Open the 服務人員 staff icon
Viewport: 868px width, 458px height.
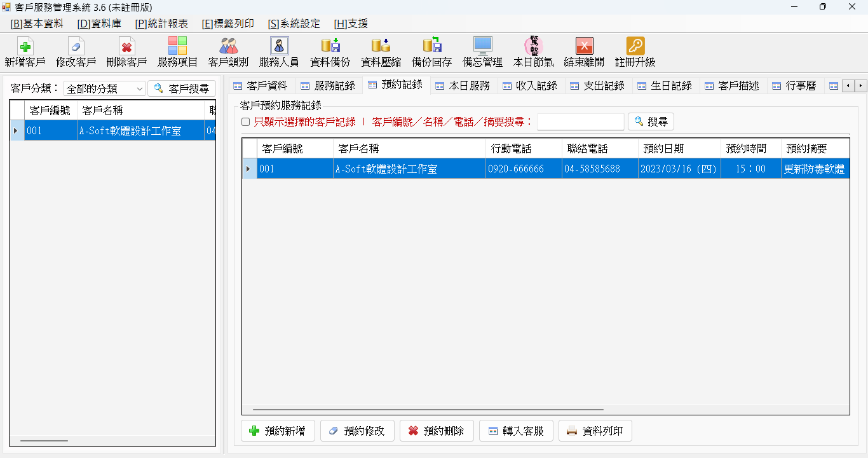(279, 46)
